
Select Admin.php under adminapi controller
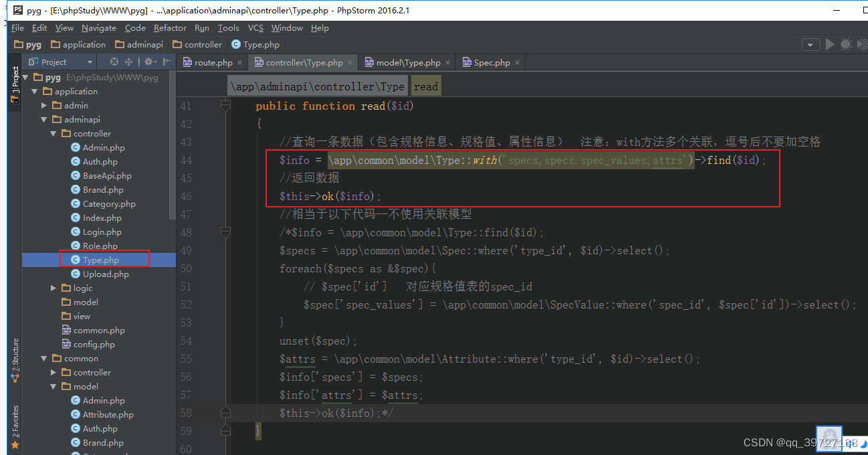point(98,148)
